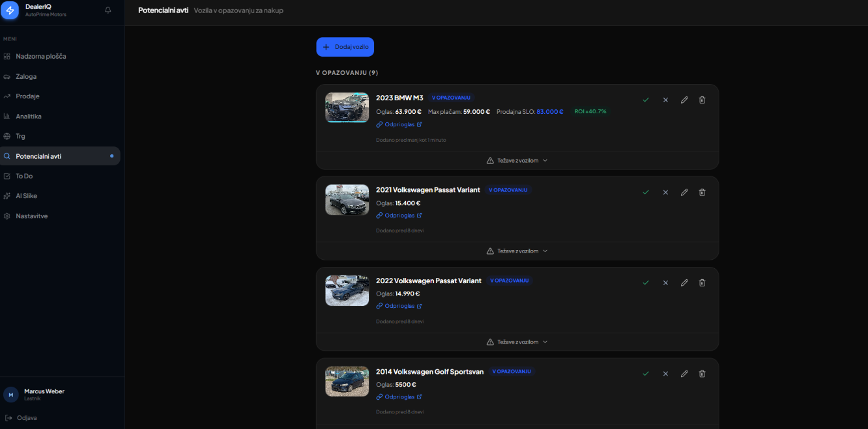The width and height of the screenshot is (868, 429).
Task: Log out using Odjava
Action: [x=27, y=418]
